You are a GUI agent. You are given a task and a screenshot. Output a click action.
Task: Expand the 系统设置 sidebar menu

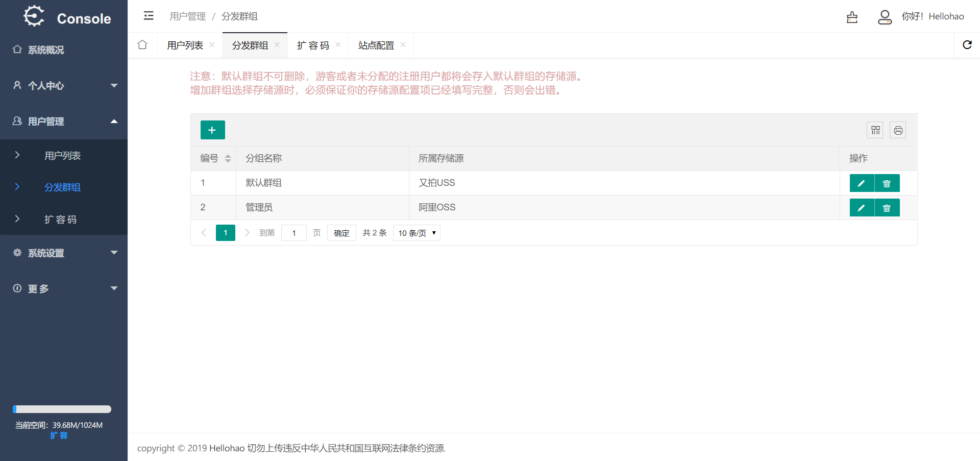64,253
